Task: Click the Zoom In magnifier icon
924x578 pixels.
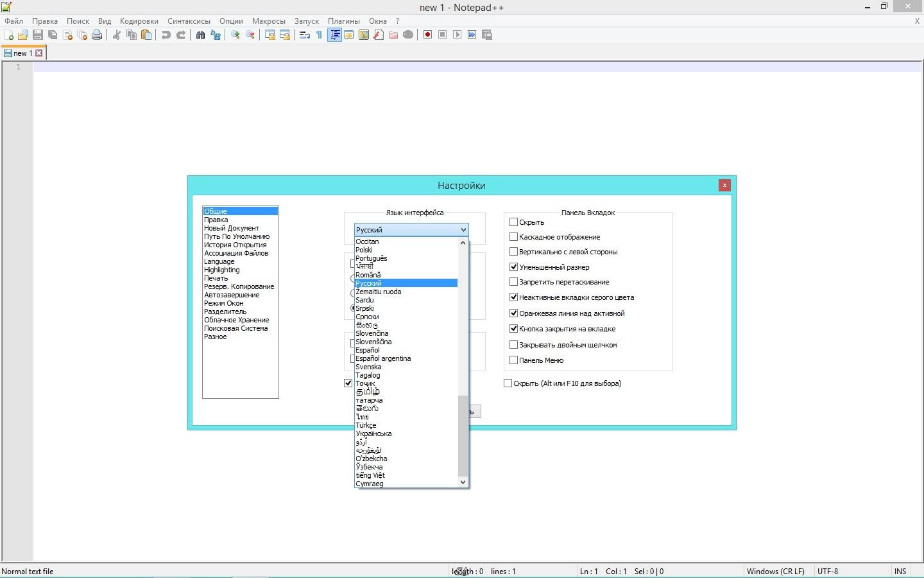Action: (x=235, y=35)
